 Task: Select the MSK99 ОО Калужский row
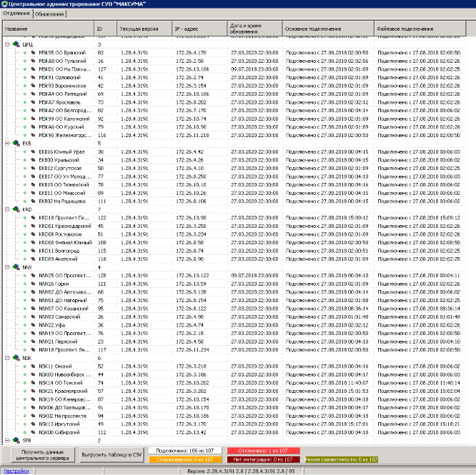(234, 119)
